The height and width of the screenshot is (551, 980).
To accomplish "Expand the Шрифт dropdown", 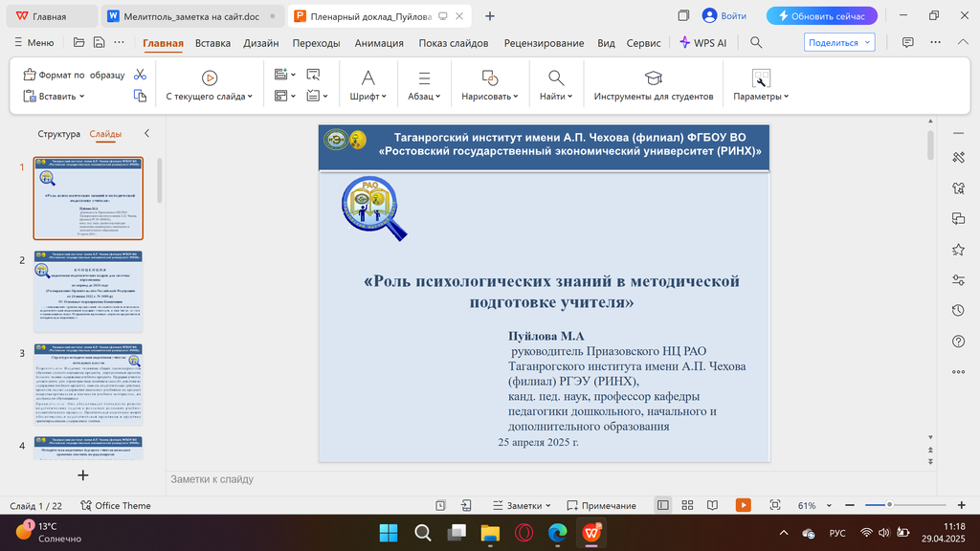I will click(367, 97).
